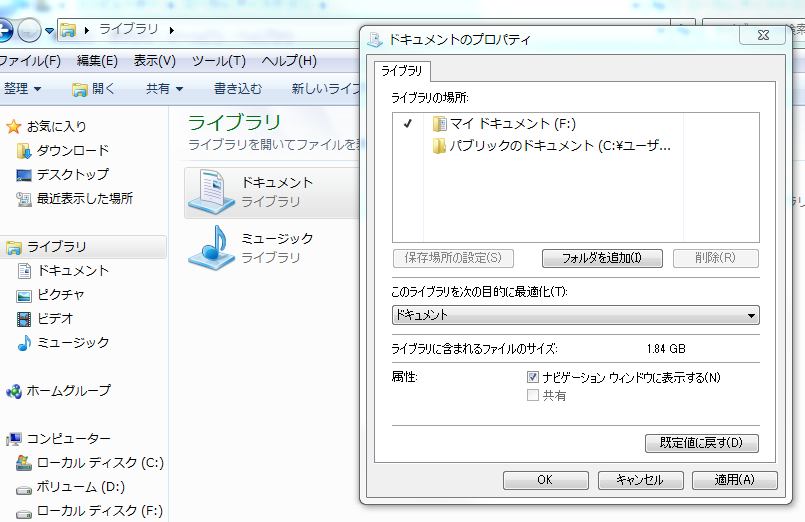Click the 1.84 GB size value

pyautogui.click(x=666, y=349)
